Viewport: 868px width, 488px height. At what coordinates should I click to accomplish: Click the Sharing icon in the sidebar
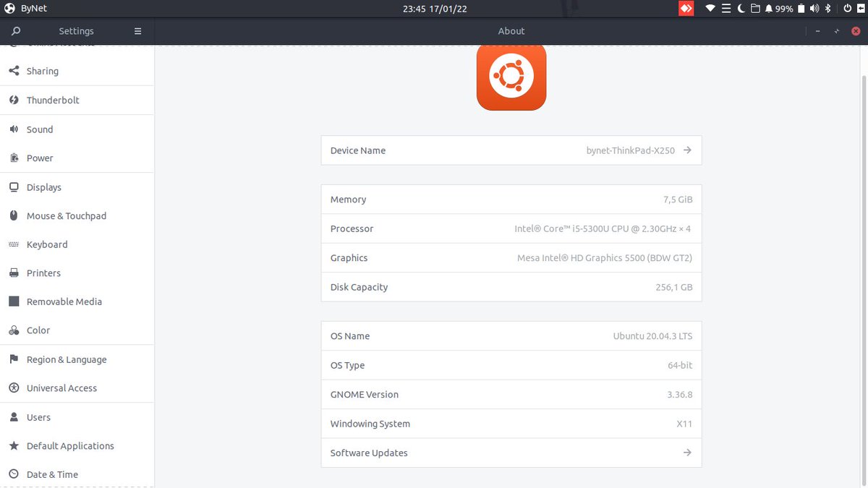coord(14,71)
